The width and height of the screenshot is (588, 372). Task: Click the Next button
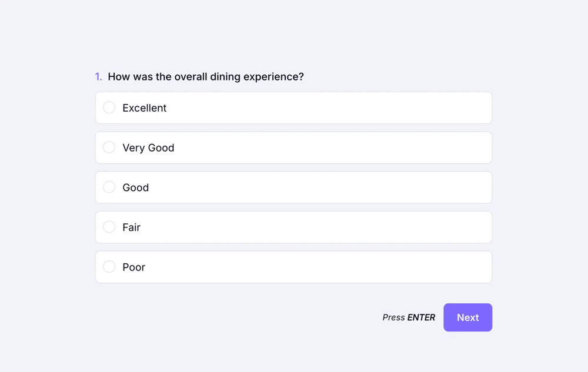[x=467, y=317]
